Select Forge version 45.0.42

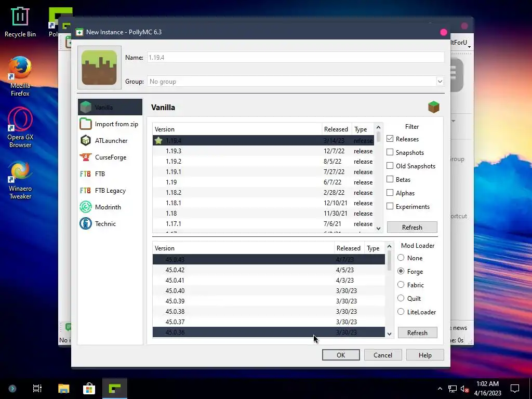coord(269,270)
